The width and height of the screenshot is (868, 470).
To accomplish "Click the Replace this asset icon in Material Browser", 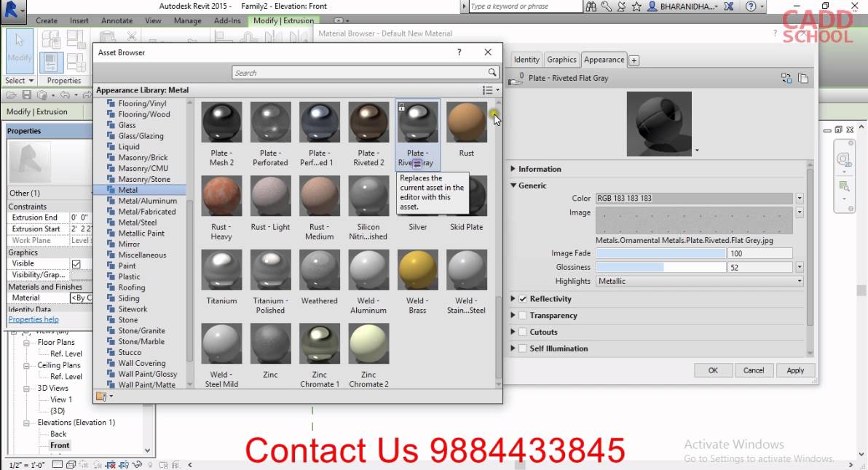I will [786, 78].
